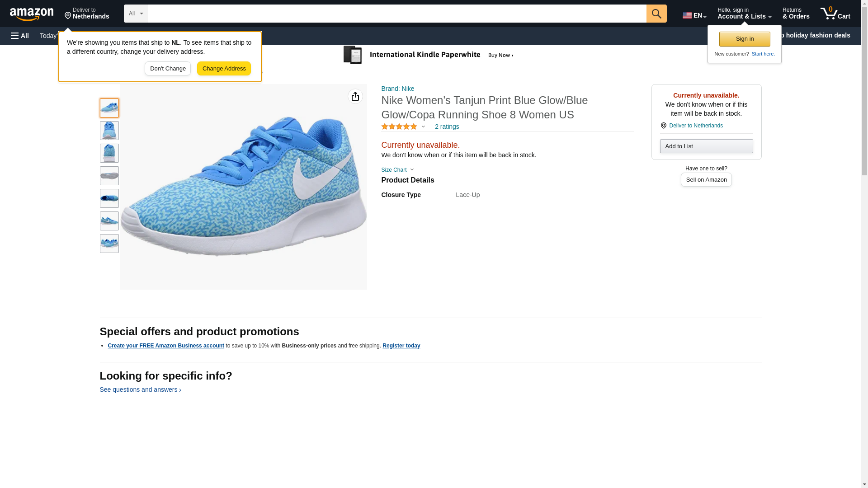
Task: Click the star rating icons
Action: (x=399, y=127)
